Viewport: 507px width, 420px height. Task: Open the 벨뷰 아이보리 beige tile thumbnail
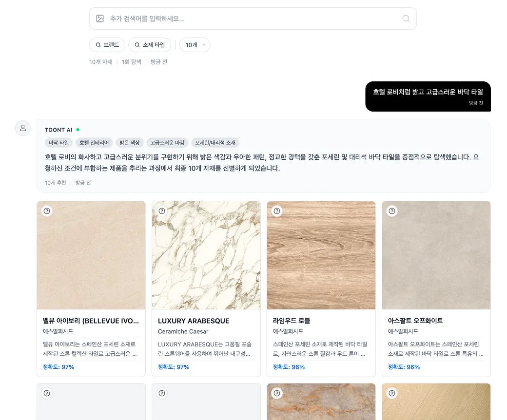click(91, 255)
